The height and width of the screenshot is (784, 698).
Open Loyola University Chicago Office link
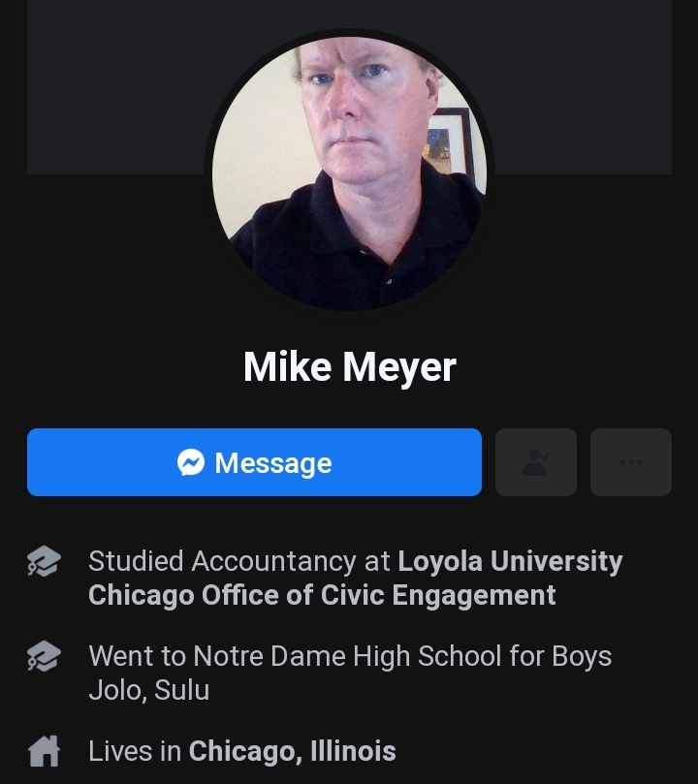click(356, 578)
